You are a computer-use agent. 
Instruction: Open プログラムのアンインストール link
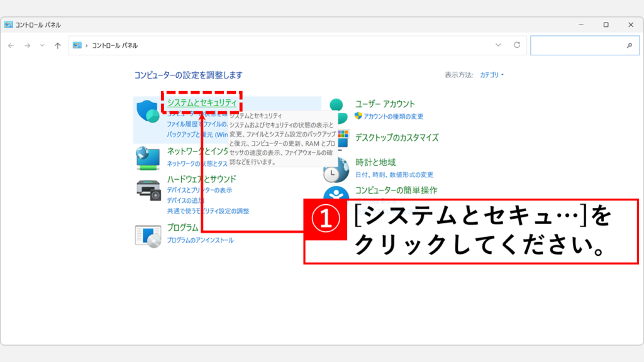(200, 240)
